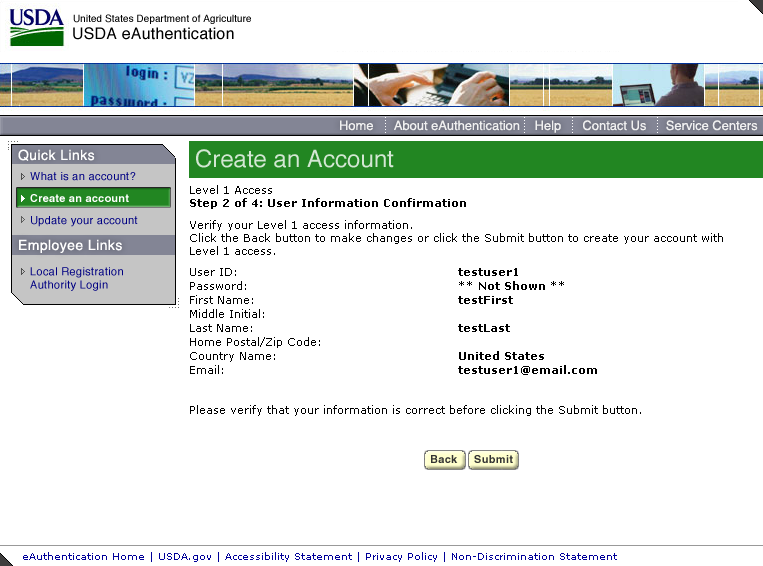Image resolution: width=763 pixels, height=566 pixels.
Task: Select Contact Us in the navigation bar
Action: point(614,126)
